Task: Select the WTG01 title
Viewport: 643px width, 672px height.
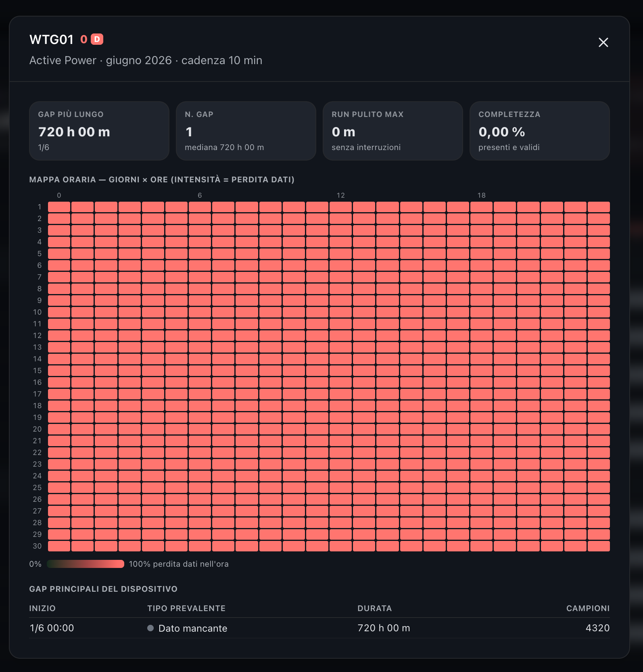Action: [51, 40]
